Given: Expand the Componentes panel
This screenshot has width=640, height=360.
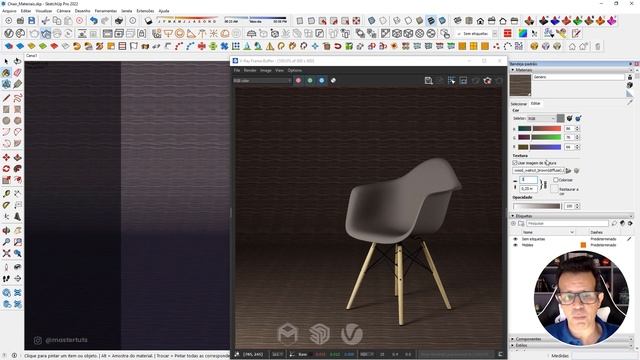Looking at the screenshot, I should pyautogui.click(x=513, y=339).
